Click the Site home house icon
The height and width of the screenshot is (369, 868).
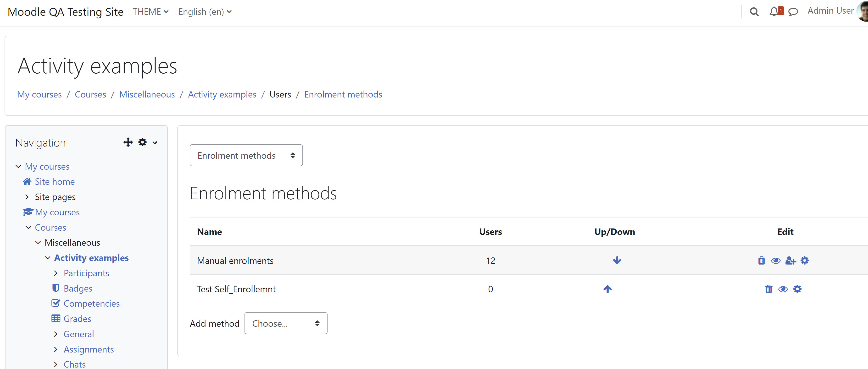(x=27, y=181)
